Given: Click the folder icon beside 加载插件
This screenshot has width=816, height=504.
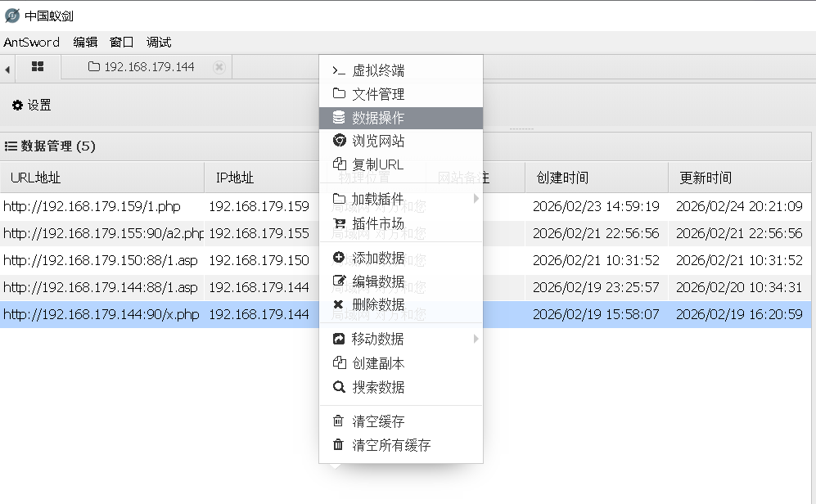Looking at the screenshot, I should tap(339, 199).
